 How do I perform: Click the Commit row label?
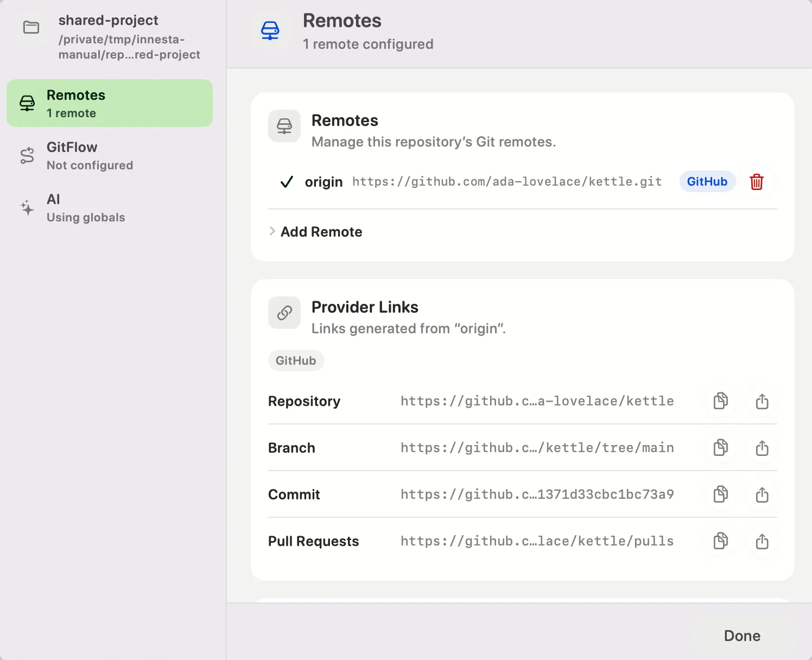click(x=294, y=494)
